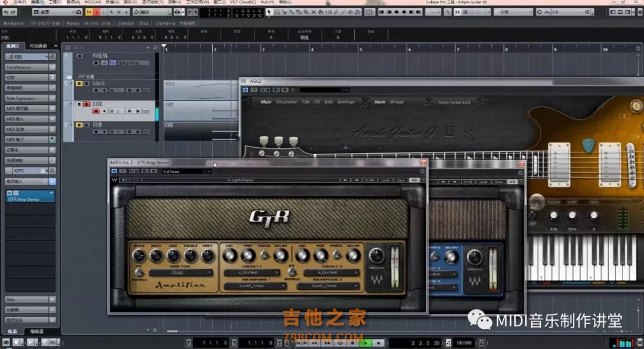The image size is (644, 349).
Task: Click the GTR next preset arrow
Action: pos(357,180)
